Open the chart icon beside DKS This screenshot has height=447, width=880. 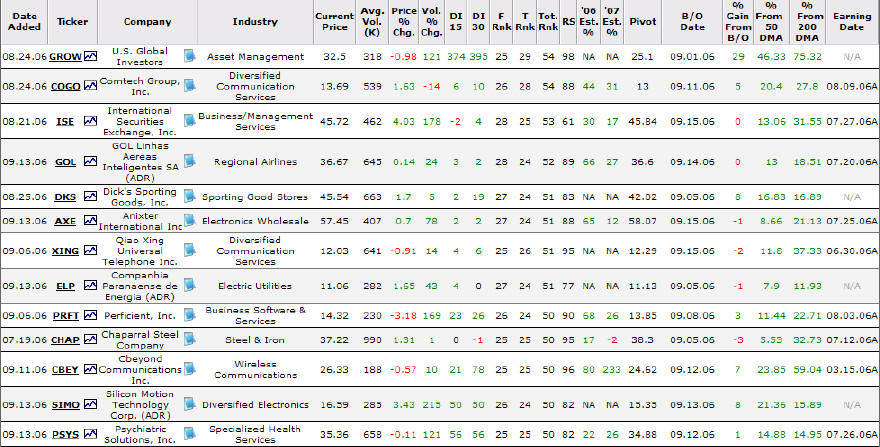90,196
